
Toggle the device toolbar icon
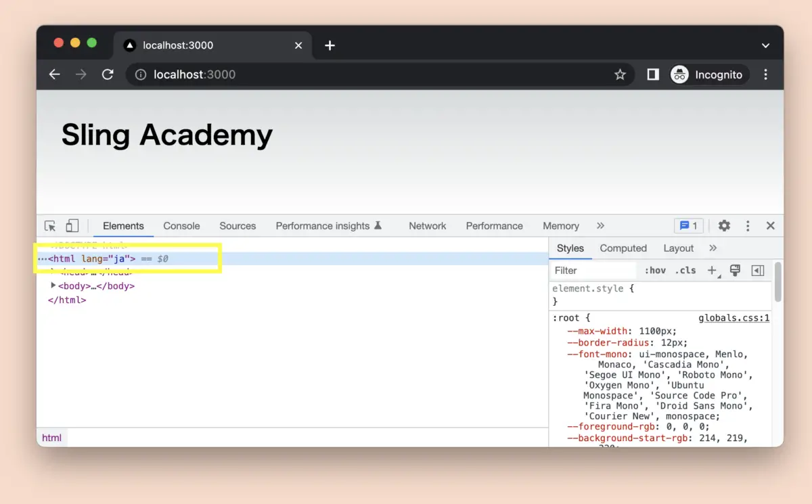pyautogui.click(x=72, y=226)
